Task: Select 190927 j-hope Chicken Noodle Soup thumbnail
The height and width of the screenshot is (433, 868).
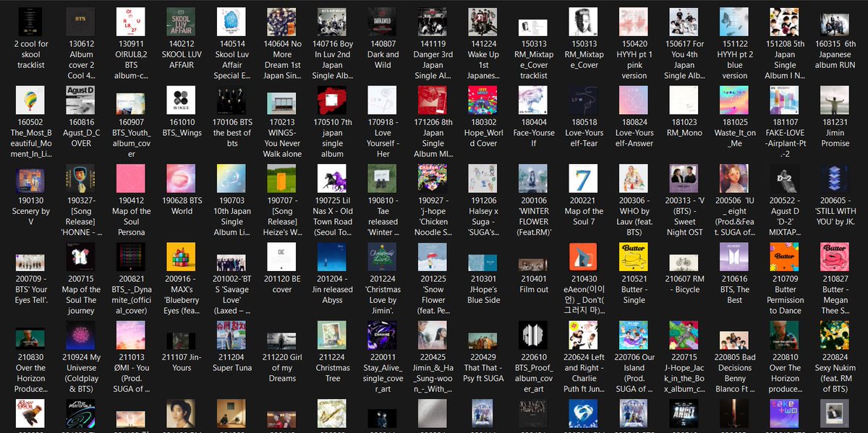Action: tap(433, 179)
